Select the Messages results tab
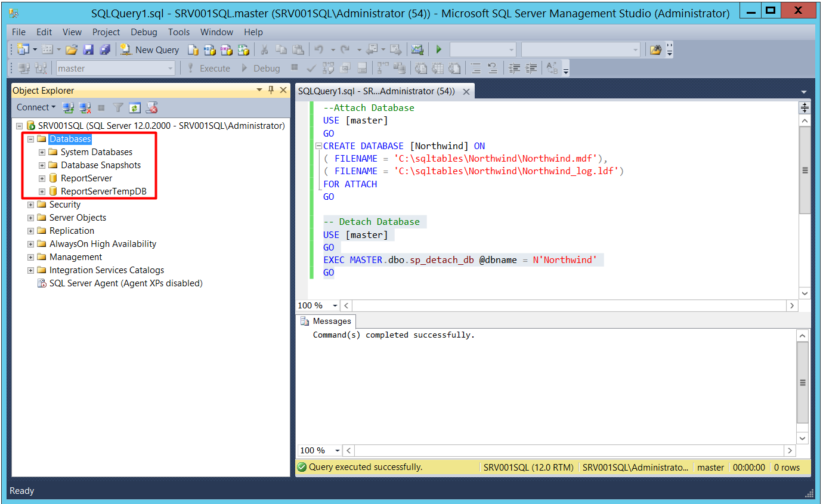This screenshot has width=823, height=504. [x=326, y=321]
